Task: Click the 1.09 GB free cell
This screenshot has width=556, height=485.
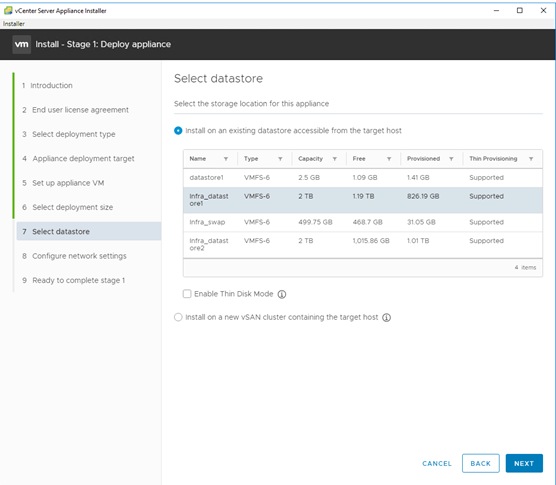Action: point(365,178)
